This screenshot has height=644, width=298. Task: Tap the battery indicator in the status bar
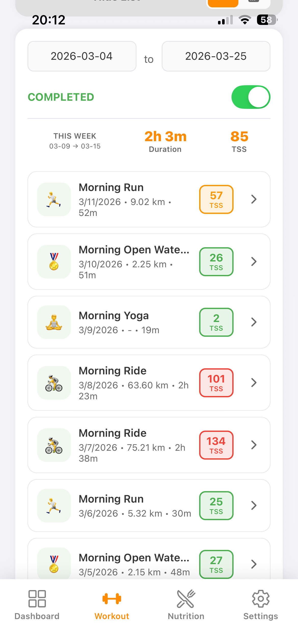pos(267,20)
